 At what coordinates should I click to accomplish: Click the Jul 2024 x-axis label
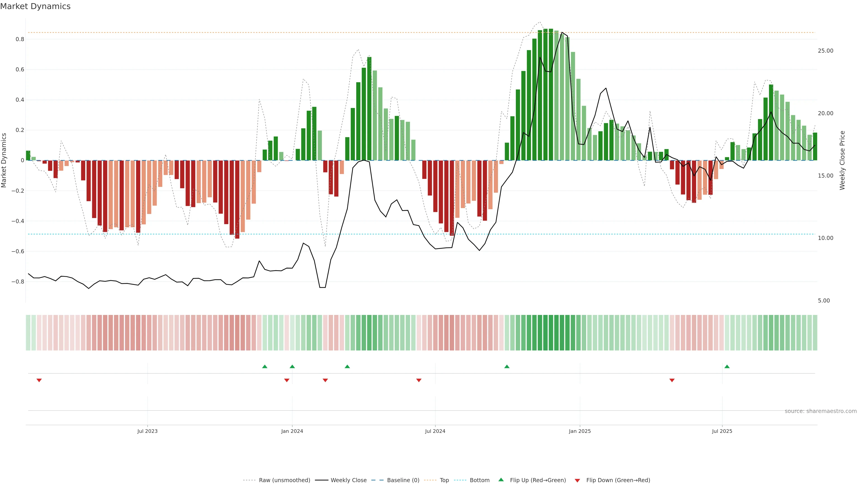[x=435, y=431]
